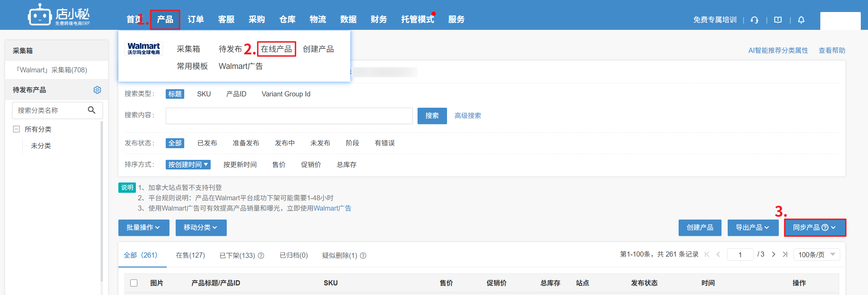Switch to the 在售(127) tab
This screenshot has width=868, height=295.
[x=190, y=255]
